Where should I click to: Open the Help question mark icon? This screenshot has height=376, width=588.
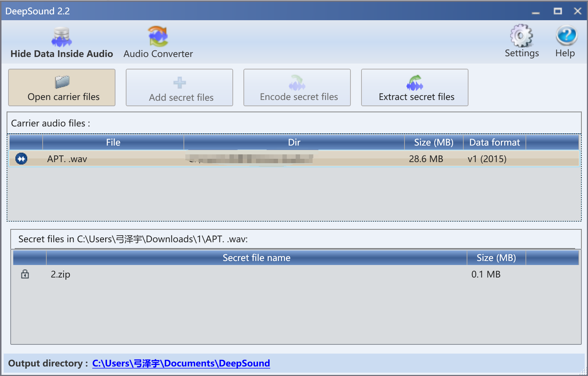click(566, 36)
